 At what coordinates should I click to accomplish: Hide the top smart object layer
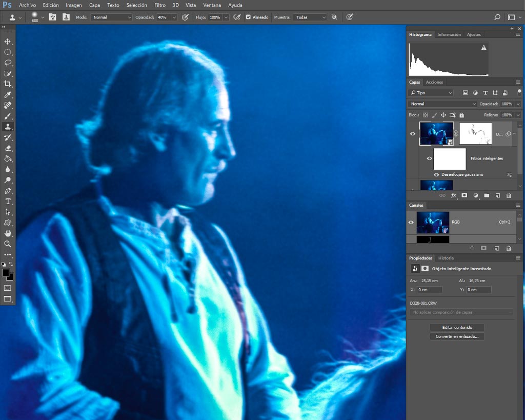(x=413, y=134)
